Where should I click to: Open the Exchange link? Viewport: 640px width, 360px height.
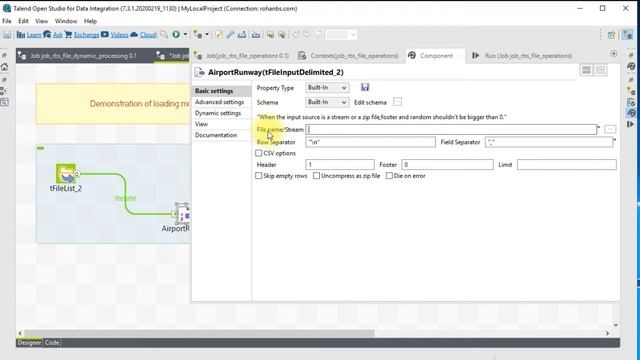click(87, 35)
